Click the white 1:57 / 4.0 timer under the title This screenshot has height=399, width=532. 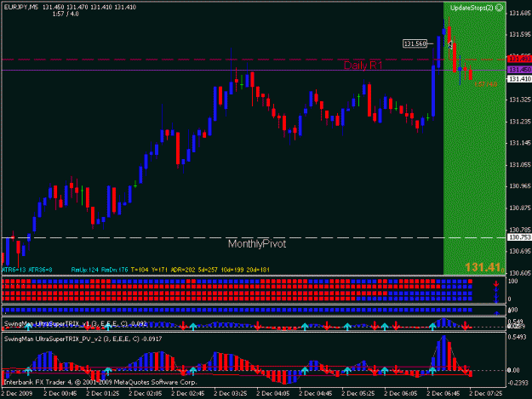[66, 14]
